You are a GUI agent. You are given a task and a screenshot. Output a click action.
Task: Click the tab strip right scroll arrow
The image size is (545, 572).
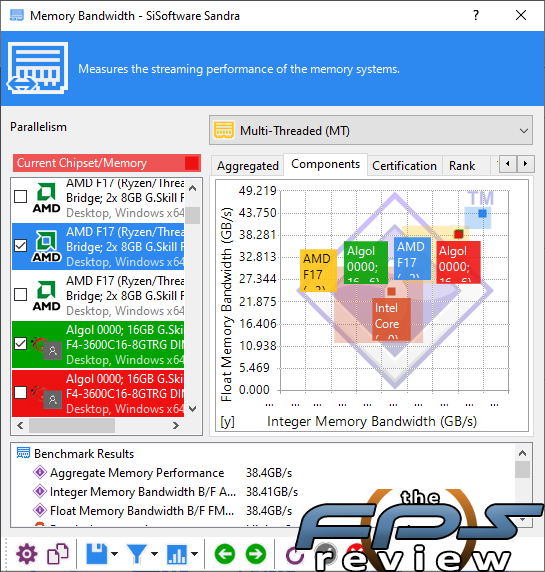(526, 164)
